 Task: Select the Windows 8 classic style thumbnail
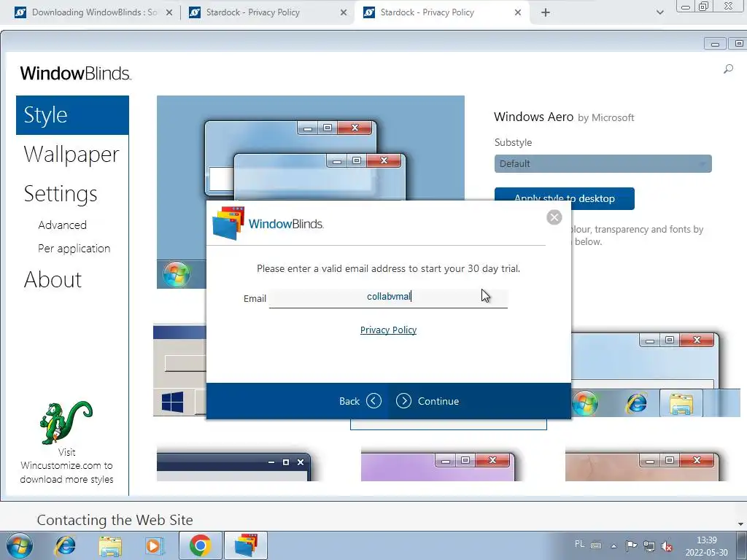pyautogui.click(x=179, y=370)
